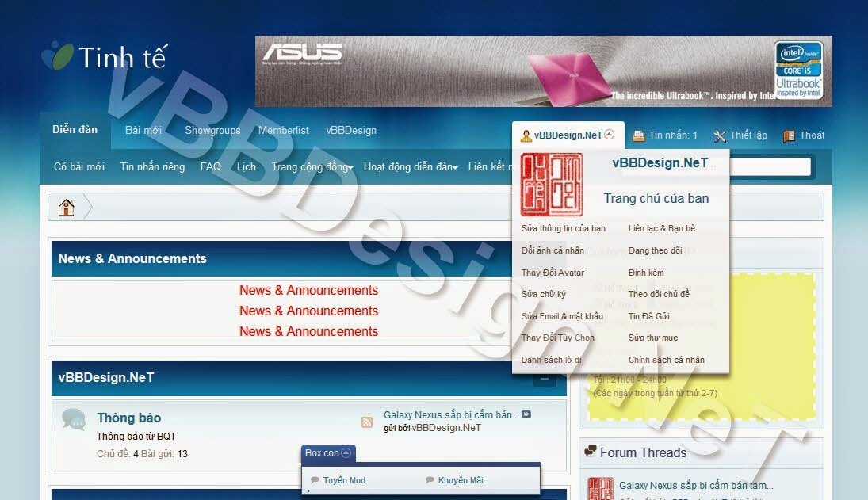
Task: Click vBBDesign.NeT username heading in popup
Action: [660, 162]
